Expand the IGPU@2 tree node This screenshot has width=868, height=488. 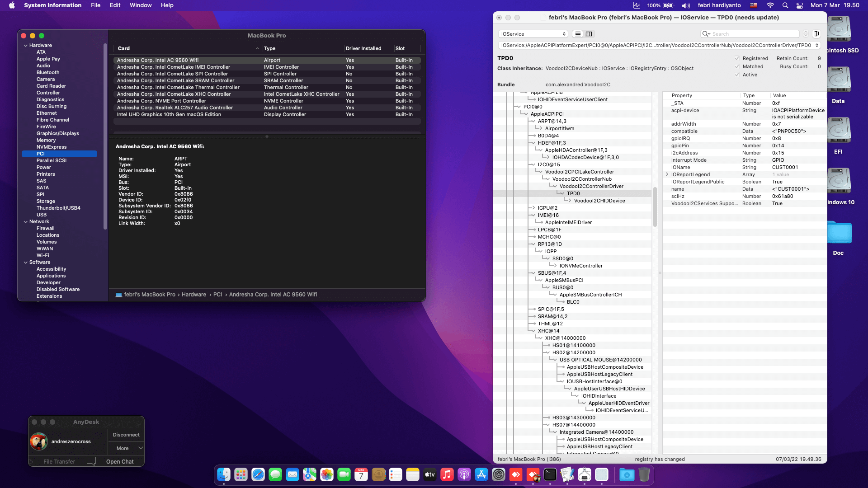point(533,208)
